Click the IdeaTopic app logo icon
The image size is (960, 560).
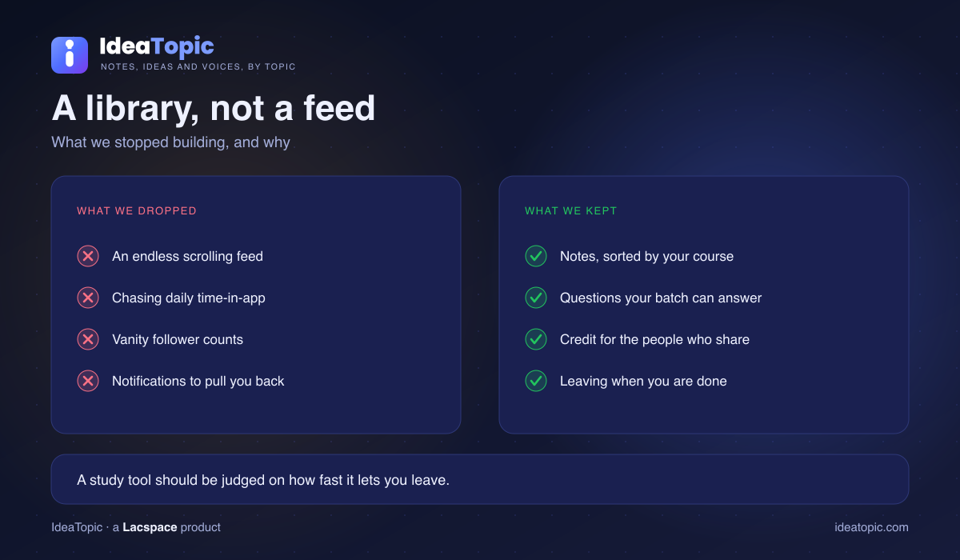point(70,55)
